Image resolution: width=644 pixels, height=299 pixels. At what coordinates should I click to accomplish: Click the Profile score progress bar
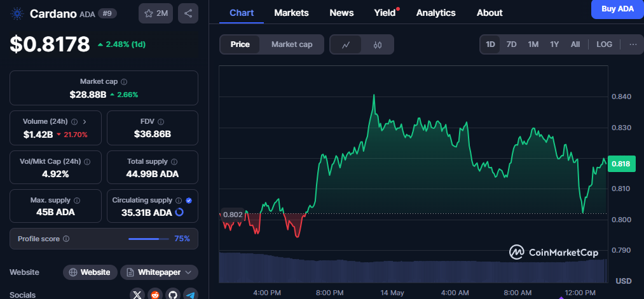149,239
